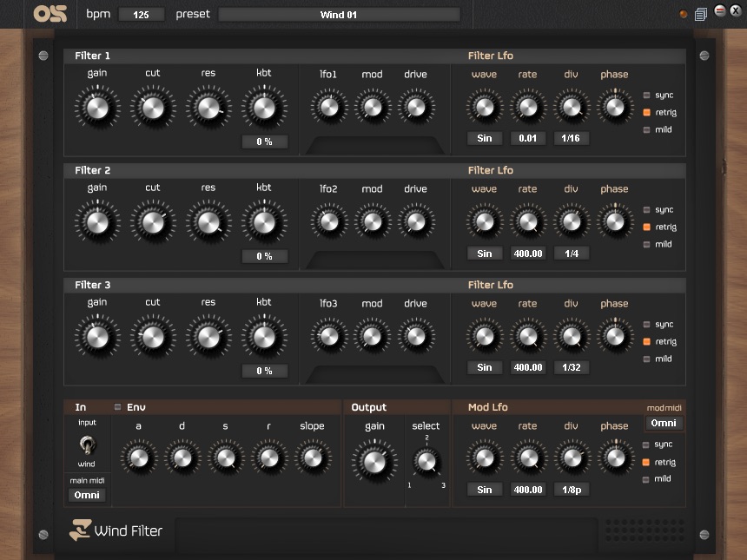
Task: Click the Filter 2 Lfo rate knob
Action: pos(528,221)
